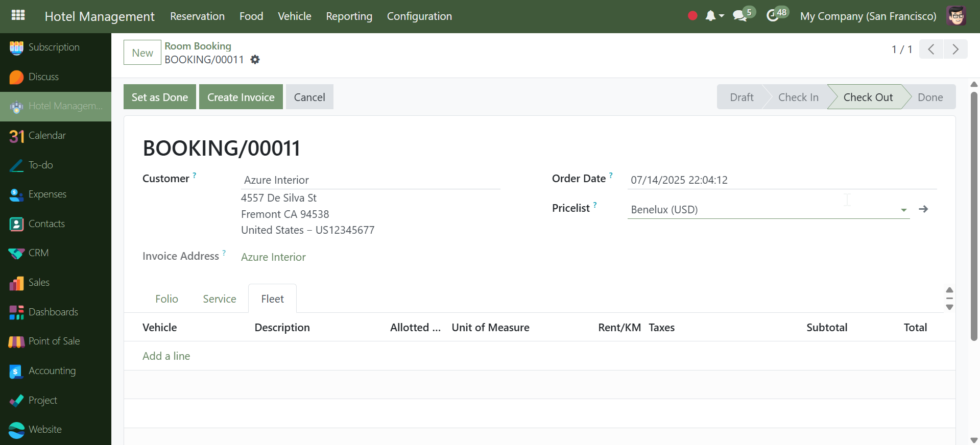The height and width of the screenshot is (445, 980).
Task: Click the gear settings icon beside BOOKING/00011
Action: pos(255,60)
